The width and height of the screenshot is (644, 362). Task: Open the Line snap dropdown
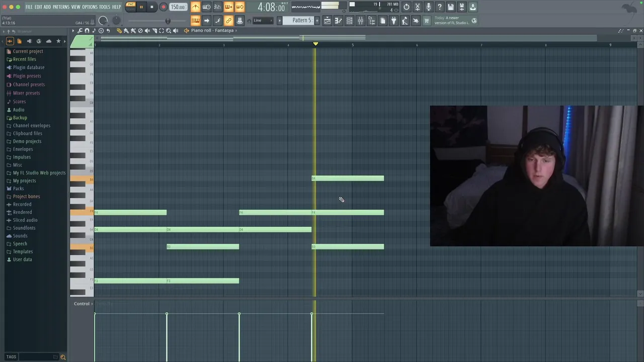[x=263, y=21]
